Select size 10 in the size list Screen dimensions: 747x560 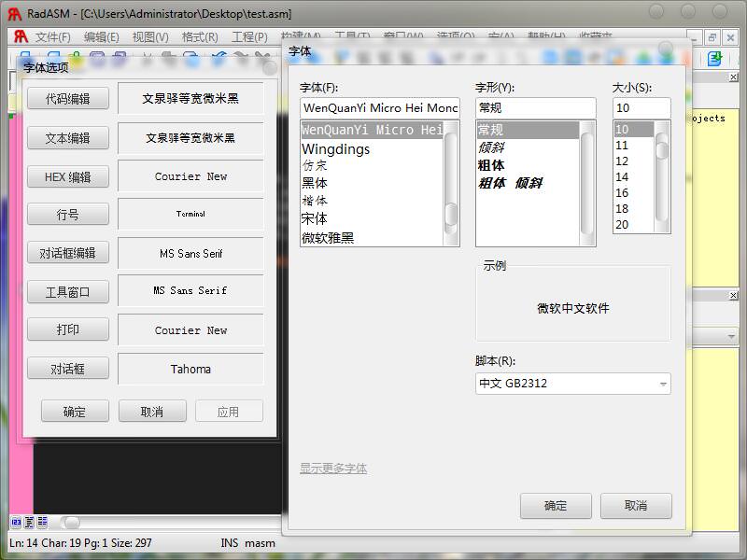(x=634, y=130)
